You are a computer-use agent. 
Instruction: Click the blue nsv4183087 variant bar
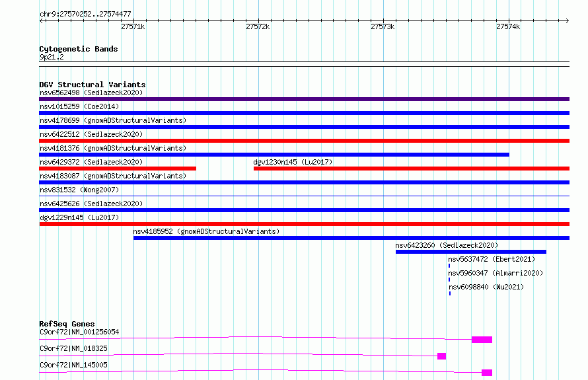pyautogui.click(x=304, y=182)
